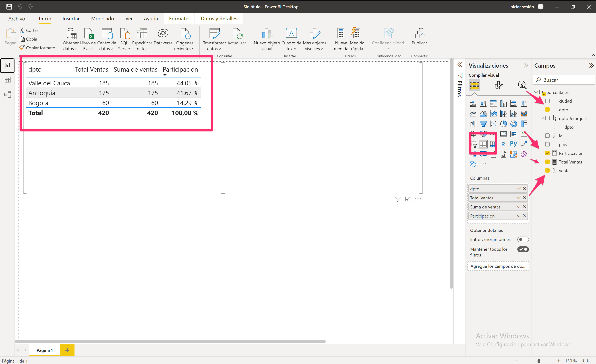Select the key influencers visual

(x=524, y=144)
